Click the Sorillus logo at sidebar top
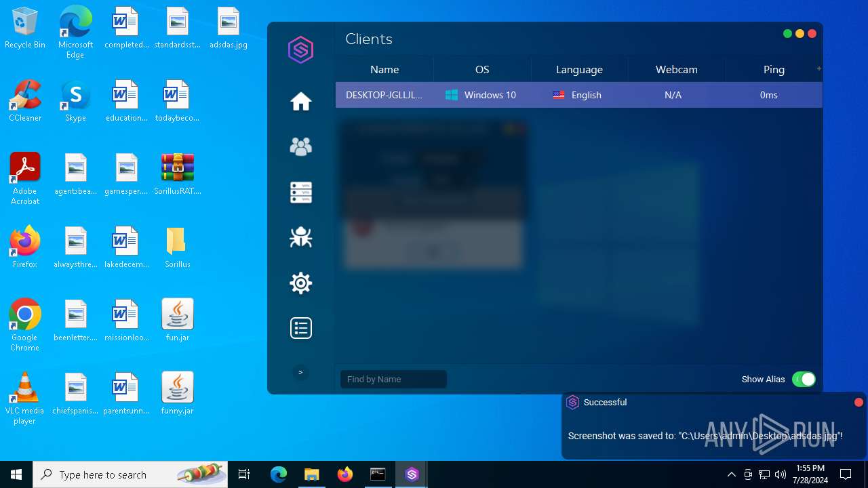This screenshot has height=488, width=868. pyautogui.click(x=300, y=50)
